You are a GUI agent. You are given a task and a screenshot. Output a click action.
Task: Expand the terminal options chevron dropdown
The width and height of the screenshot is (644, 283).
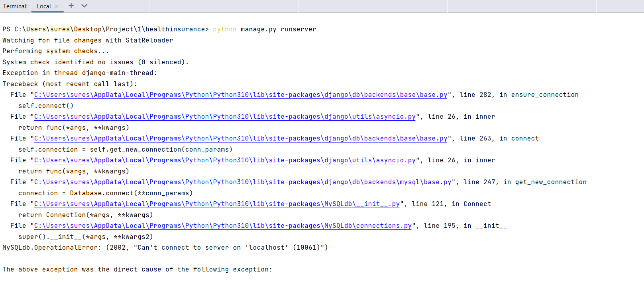tap(84, 6)
